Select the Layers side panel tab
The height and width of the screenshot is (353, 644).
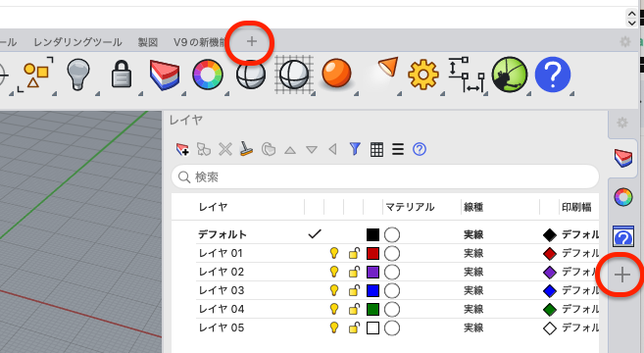coord(623,158)
